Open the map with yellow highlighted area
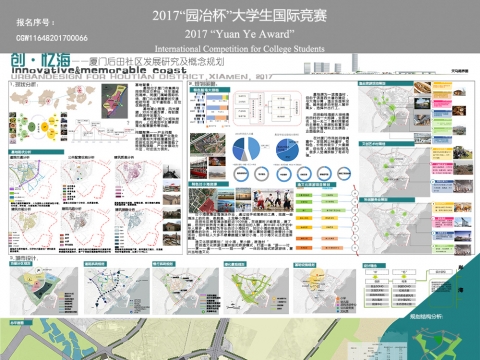Screen dimensions: 480x360 click(x=325, y=290)
